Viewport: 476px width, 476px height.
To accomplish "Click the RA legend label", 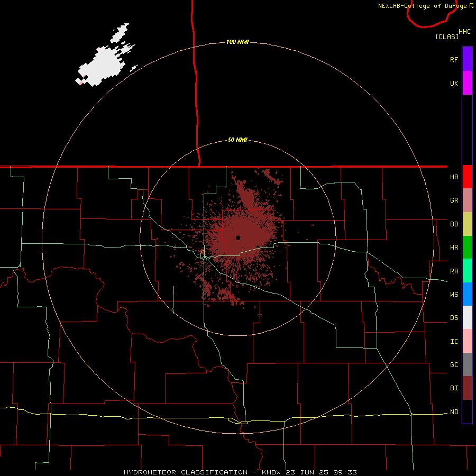I will (454, 271).
